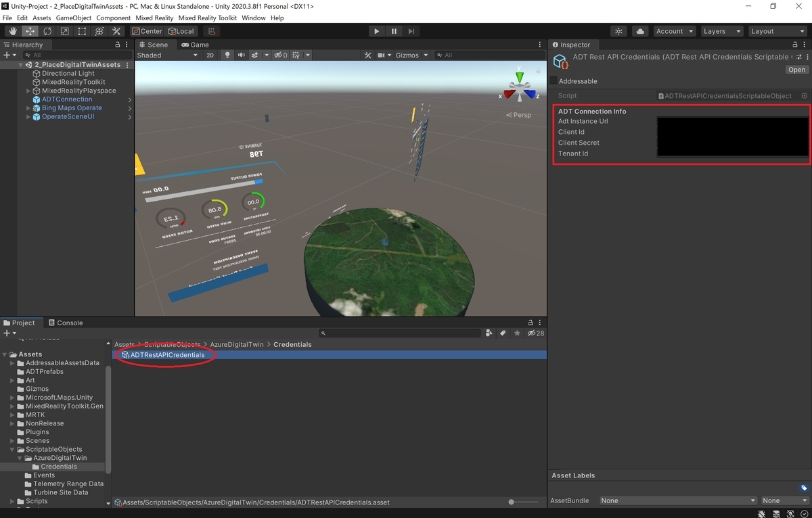Lock the Project panel
The image size is (812, 518).
pyautogui.click(x=530, y=323)
